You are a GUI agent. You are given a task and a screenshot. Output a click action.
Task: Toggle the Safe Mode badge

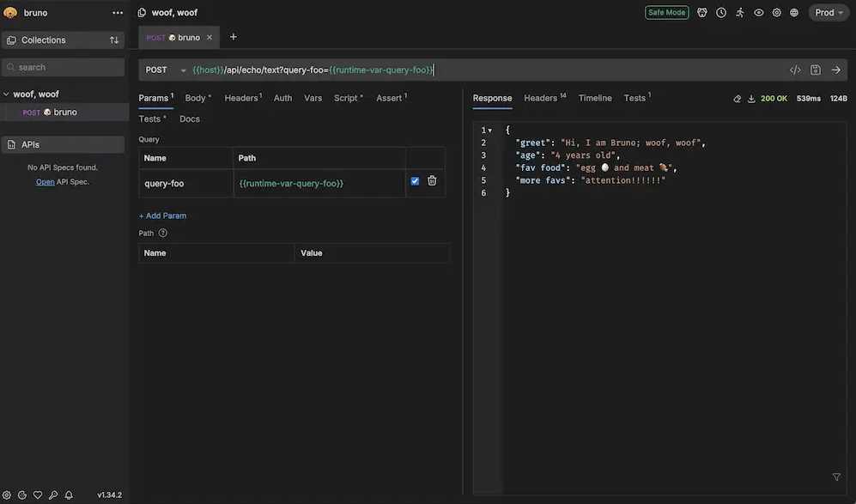click(x=667, y=13)
